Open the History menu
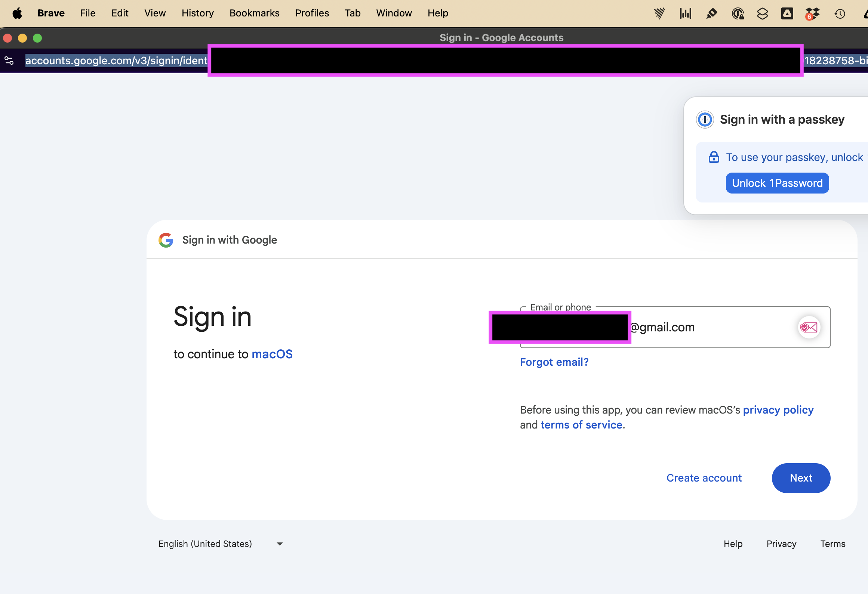 198,13
